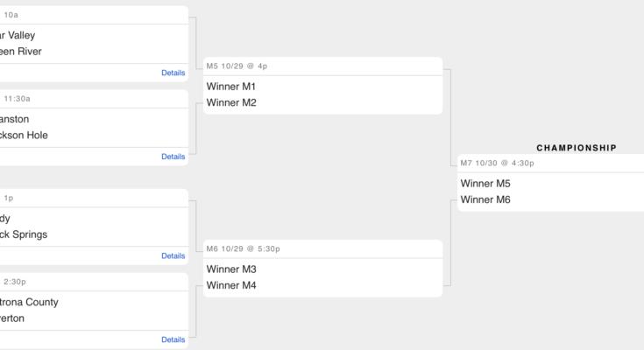
Task: Select Winner M6 slot in championship match
Action: tap(485, 199)
